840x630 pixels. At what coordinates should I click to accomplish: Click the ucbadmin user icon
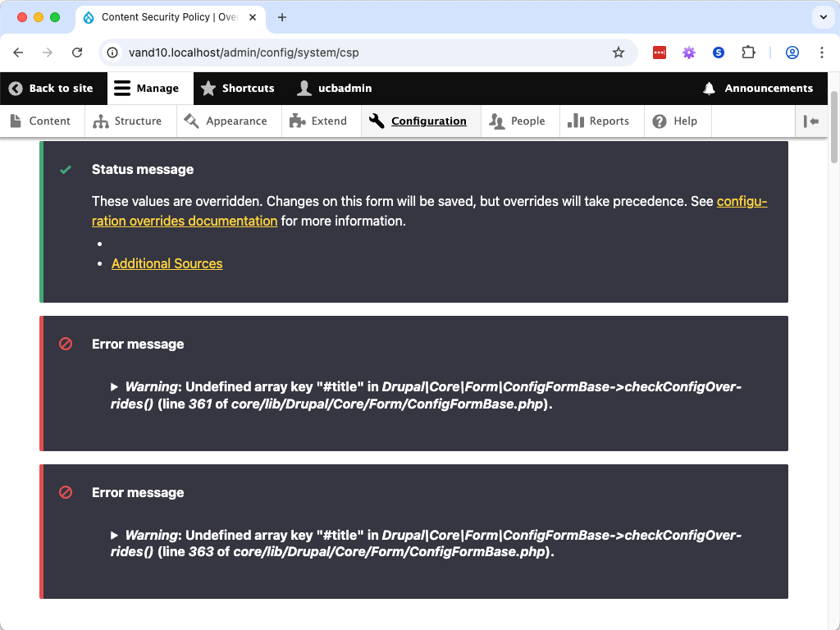pos(304,88)
